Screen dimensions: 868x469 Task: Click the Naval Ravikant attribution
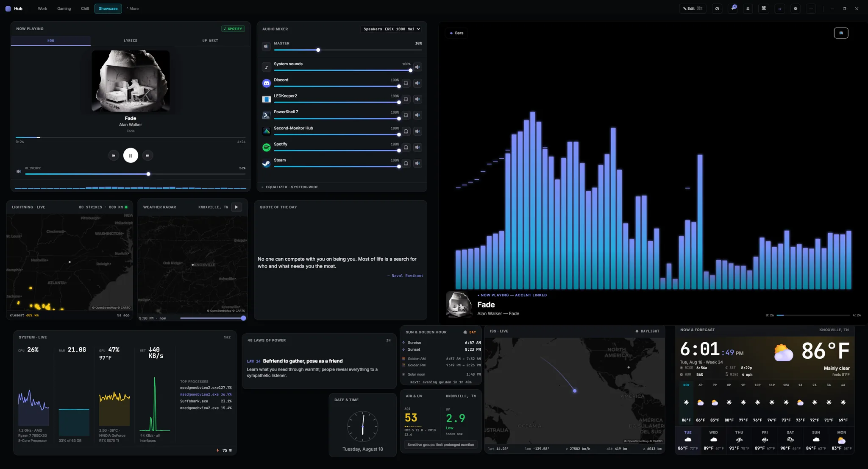[405, 276]
